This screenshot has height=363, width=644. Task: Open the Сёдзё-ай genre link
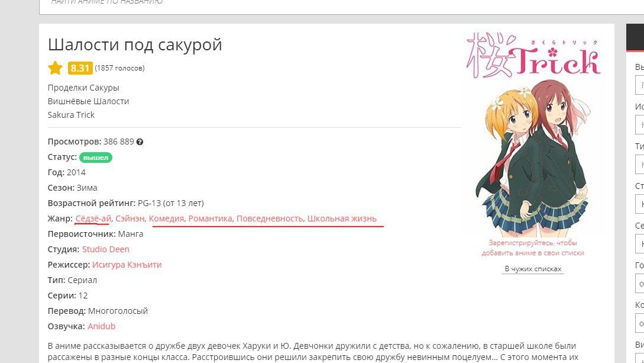(x=93, y=219)
